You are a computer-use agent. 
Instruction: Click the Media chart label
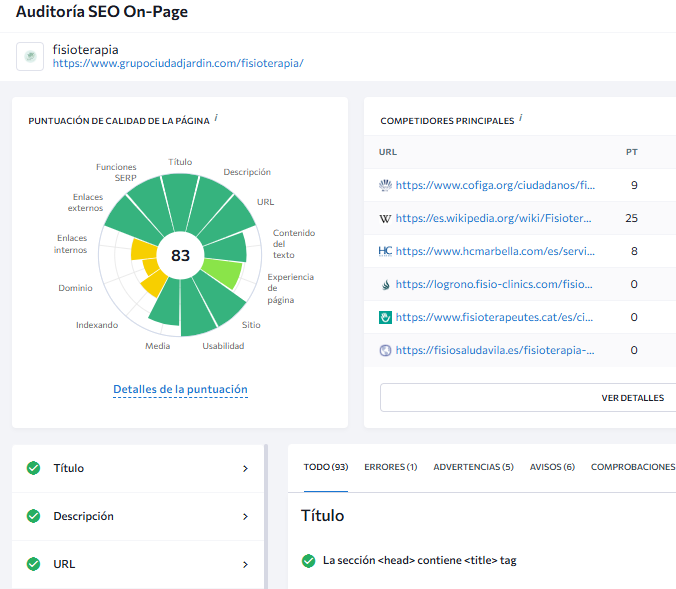157,346
